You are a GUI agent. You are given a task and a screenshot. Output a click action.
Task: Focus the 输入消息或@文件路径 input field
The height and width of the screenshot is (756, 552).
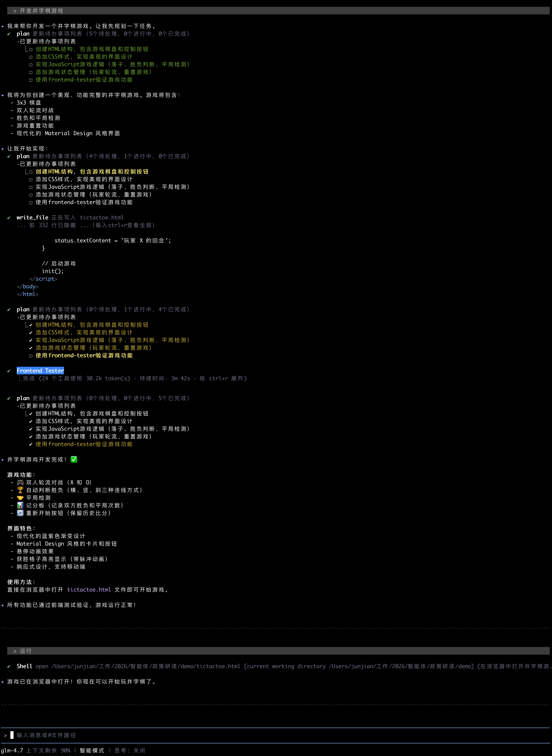(x=46, y=735)
